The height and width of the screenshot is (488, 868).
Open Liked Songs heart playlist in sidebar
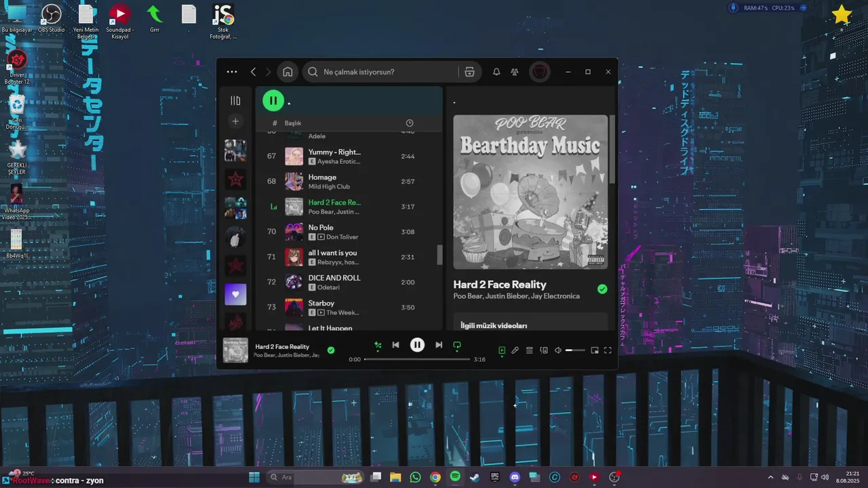click(x=235, y=294)
